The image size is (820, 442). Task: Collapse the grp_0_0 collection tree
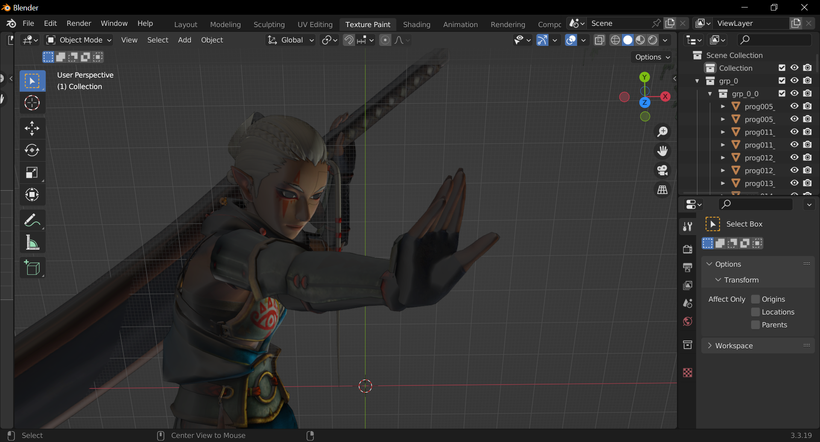710,94
